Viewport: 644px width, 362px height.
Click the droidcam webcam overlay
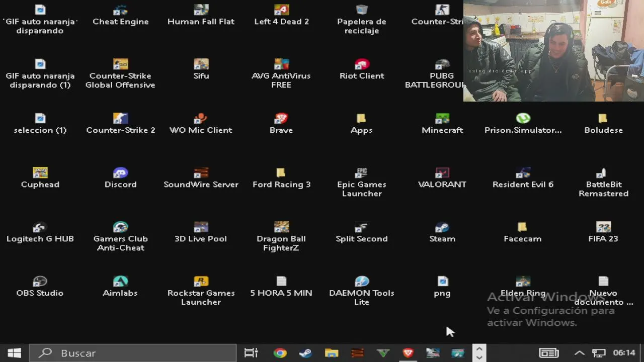point(553,51)
